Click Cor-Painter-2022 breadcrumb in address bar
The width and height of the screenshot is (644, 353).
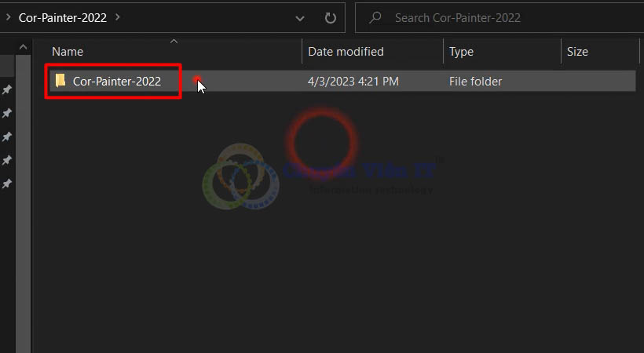click(x=63, y=17)
